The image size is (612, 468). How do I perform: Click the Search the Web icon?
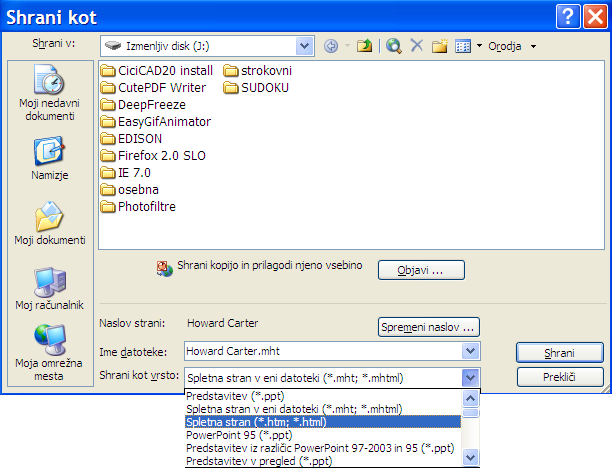pyautogui.click(x=393, y=46)
